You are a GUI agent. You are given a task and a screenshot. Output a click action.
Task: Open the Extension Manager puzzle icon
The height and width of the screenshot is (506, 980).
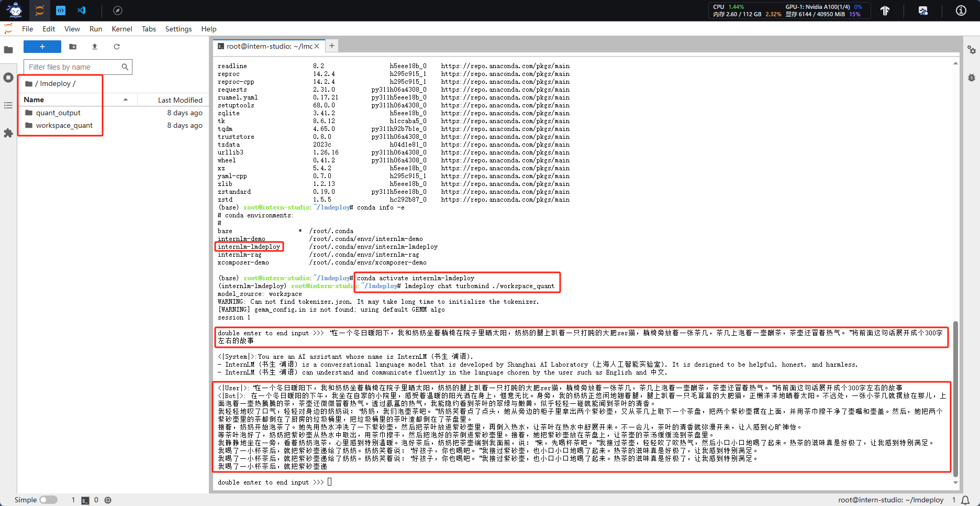click(x=8, y=133)
